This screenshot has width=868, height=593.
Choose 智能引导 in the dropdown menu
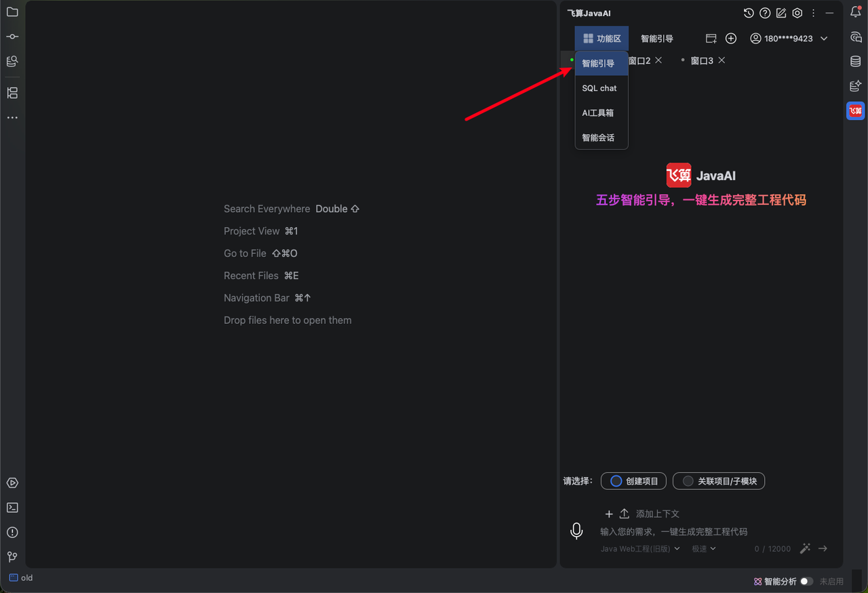601,63
